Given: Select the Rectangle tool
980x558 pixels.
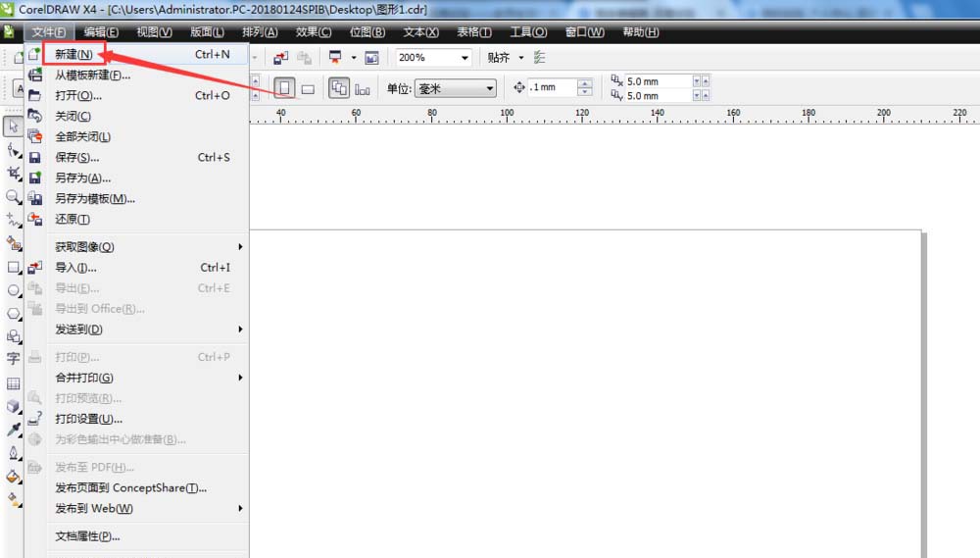Looking at the screenshot, I should click(13, 267).
